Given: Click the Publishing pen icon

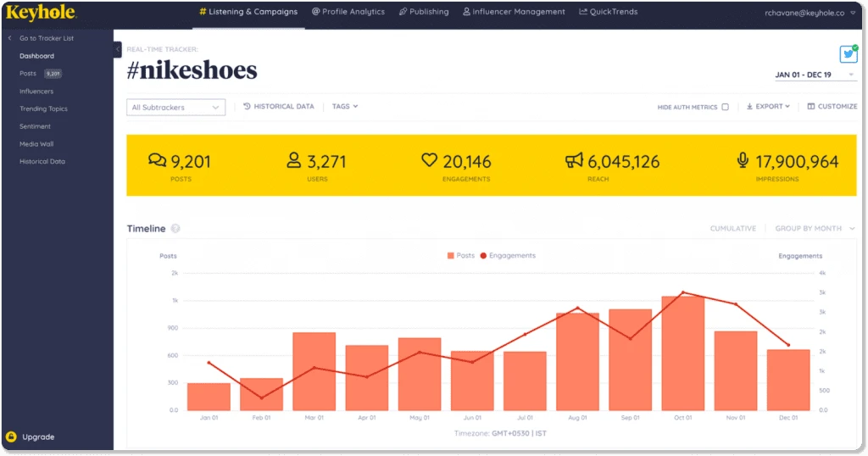Looking at the screenshot, I should click(403, 12).
